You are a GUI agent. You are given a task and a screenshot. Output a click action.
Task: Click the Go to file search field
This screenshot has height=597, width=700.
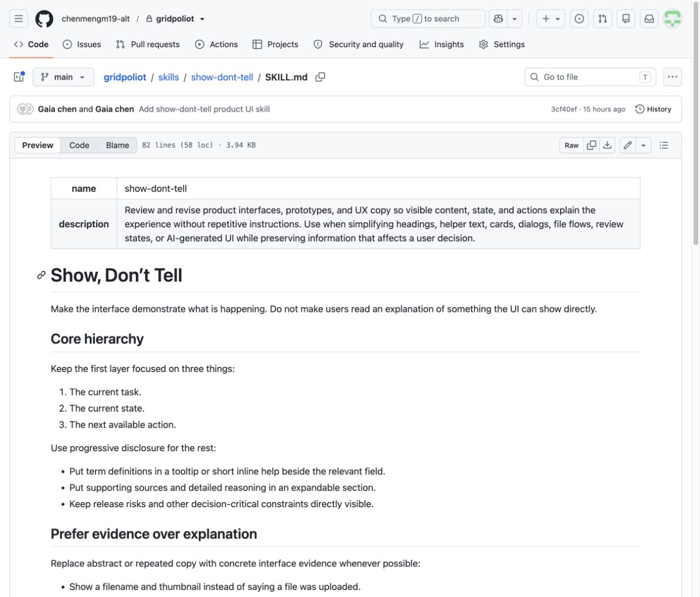590,77
